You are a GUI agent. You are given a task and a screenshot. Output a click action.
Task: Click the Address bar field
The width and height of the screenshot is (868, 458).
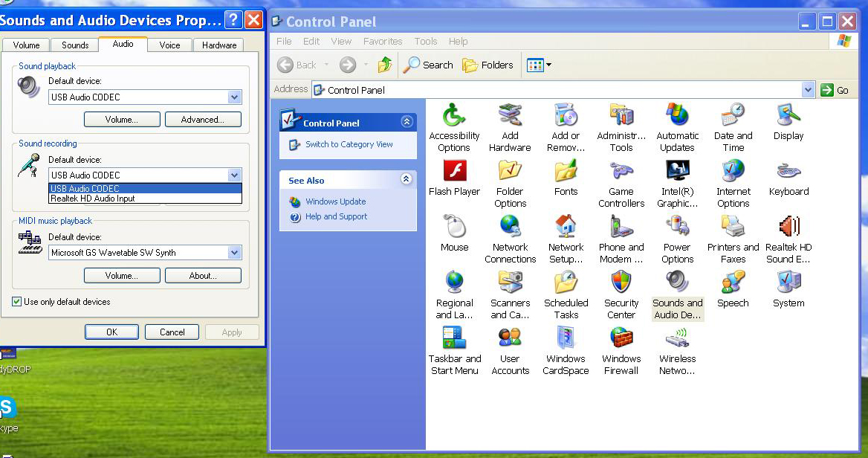coord(557,90)
